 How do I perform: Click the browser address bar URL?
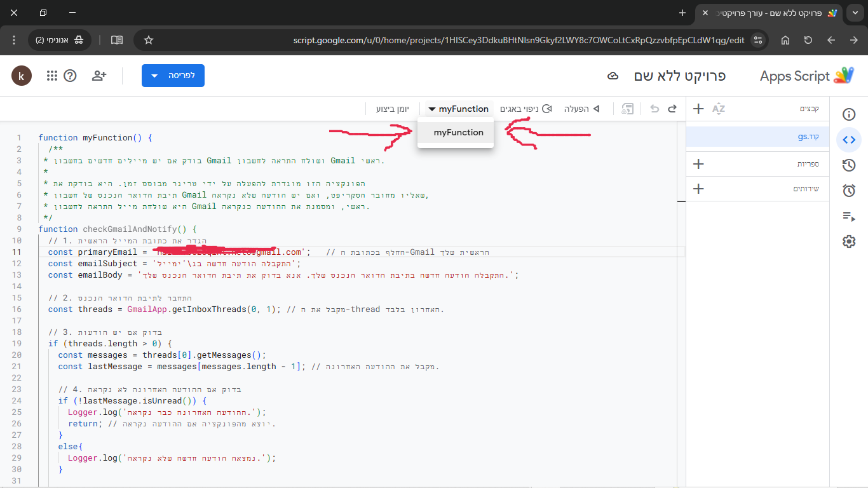click(x=519, y=40)
